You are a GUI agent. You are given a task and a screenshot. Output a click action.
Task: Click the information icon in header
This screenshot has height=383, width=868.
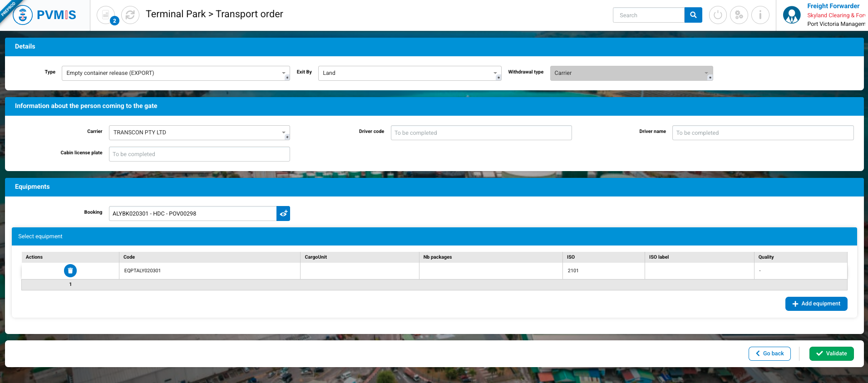(760, 15)
